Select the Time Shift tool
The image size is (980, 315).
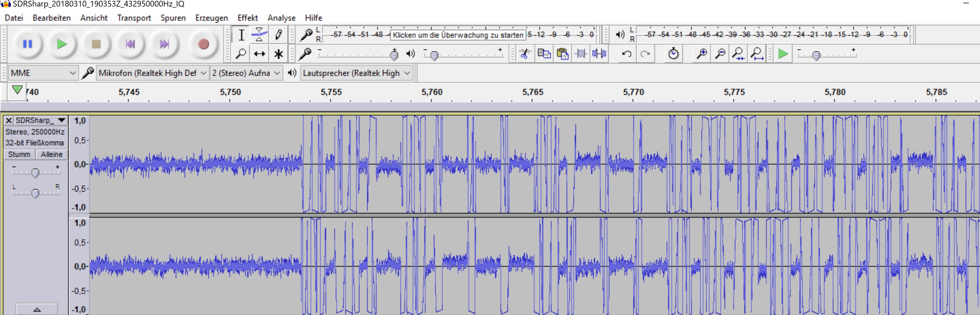coord(260,54)
